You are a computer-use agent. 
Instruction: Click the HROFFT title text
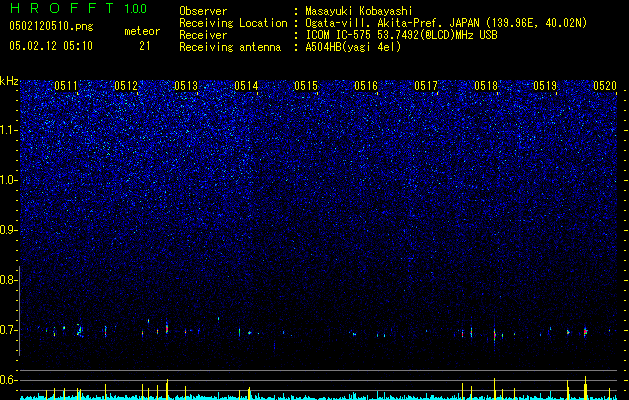[x=62, y=8]
